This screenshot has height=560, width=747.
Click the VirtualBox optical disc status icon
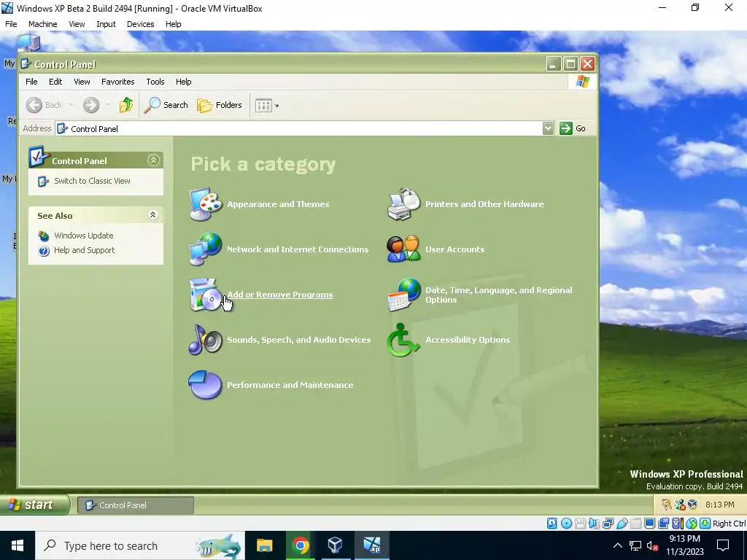coord(566,524)
